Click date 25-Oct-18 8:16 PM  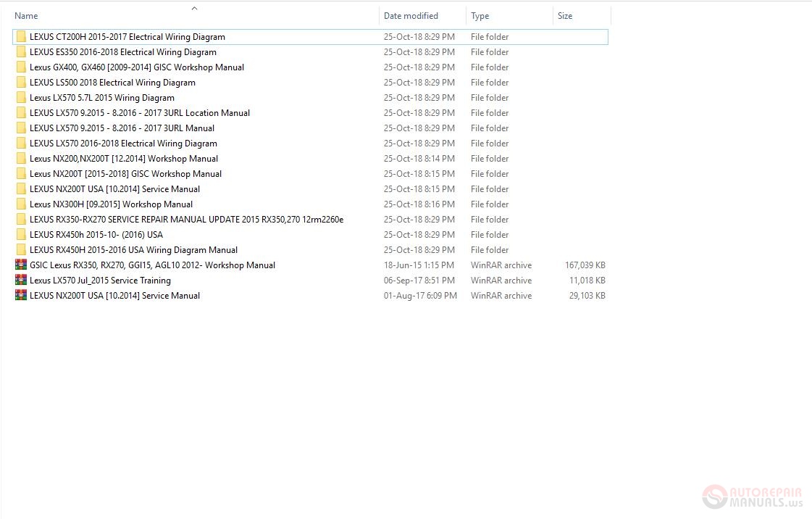pos(419,204)
